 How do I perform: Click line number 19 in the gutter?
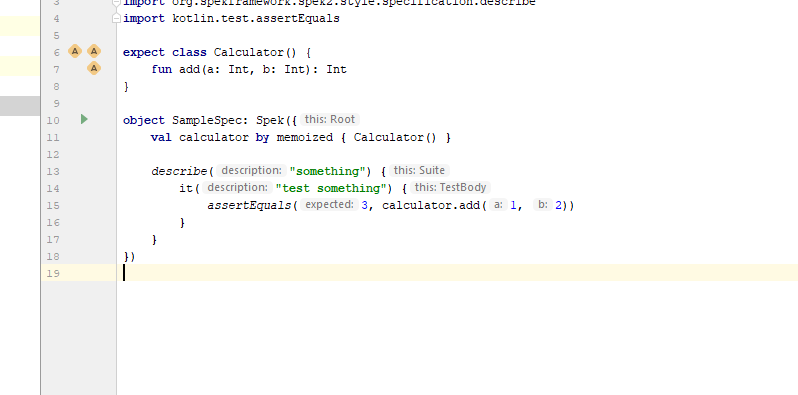53,273
